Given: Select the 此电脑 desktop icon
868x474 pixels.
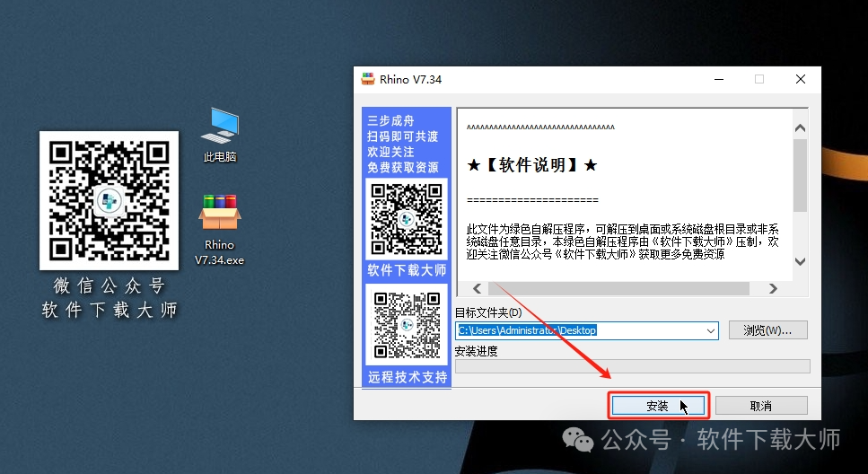Looking at the screenshot, I should tap(220, 136).
